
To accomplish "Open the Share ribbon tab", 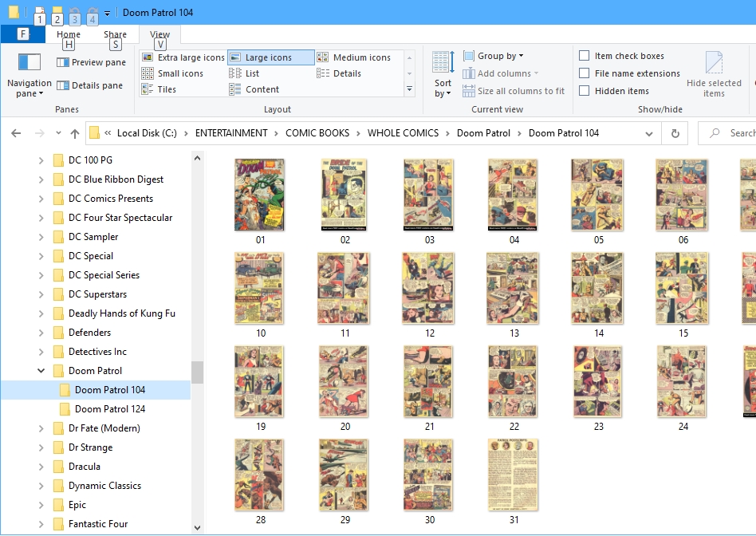I will (115, 34).
